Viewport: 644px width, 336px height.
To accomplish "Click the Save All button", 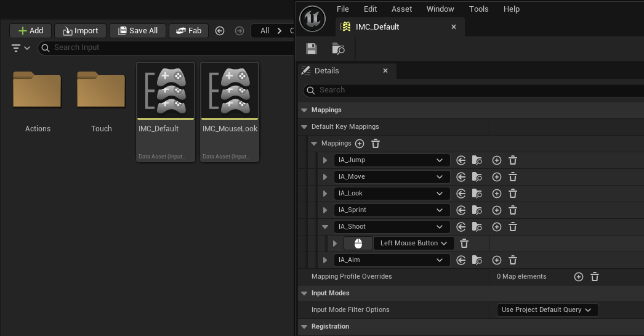I will 137,31.
